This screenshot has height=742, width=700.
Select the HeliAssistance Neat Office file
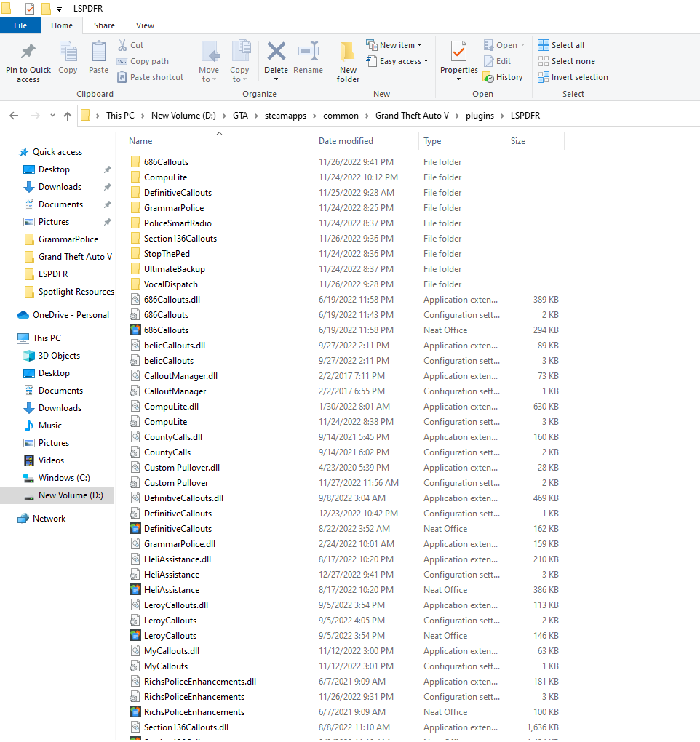click(x=172, y=590)
